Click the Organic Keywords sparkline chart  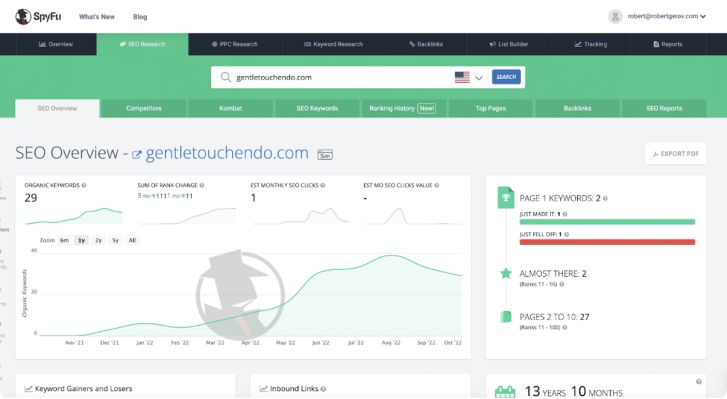pyautogui.click(x=74, y=216)
